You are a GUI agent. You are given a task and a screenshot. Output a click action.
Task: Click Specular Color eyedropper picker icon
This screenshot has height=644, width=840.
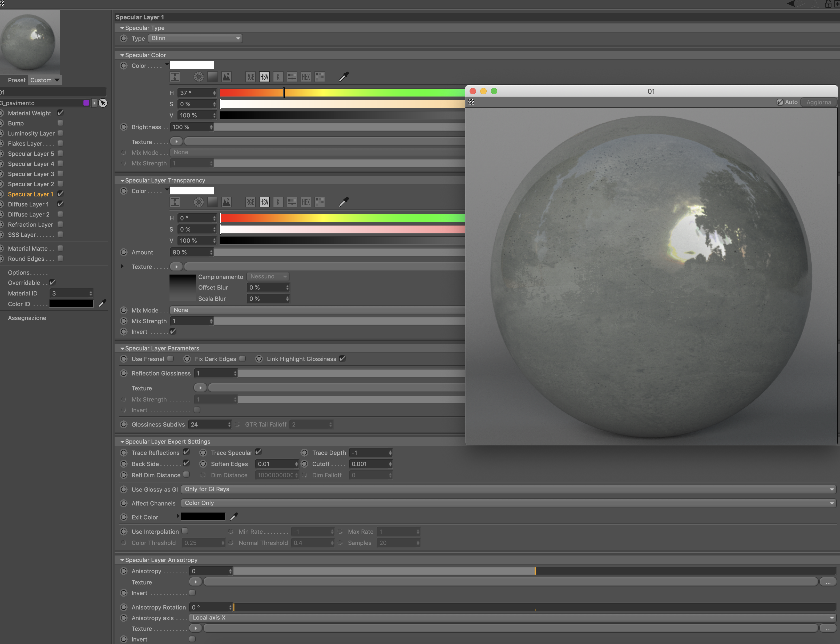tap(344, 77)
